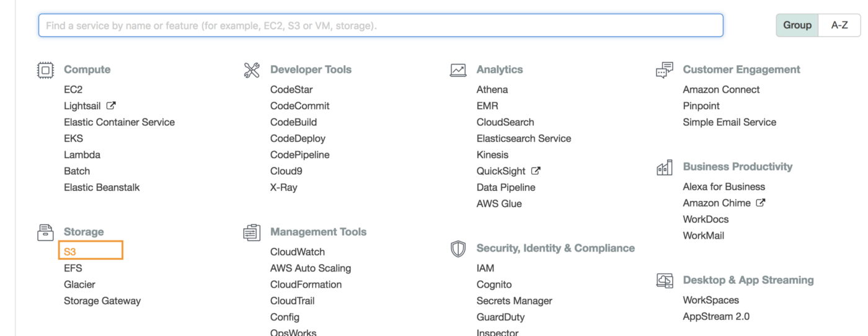The height and width of the screenshot is (336, 868).
Task: Switch to the A-Z view
Action: click(839, 25)
